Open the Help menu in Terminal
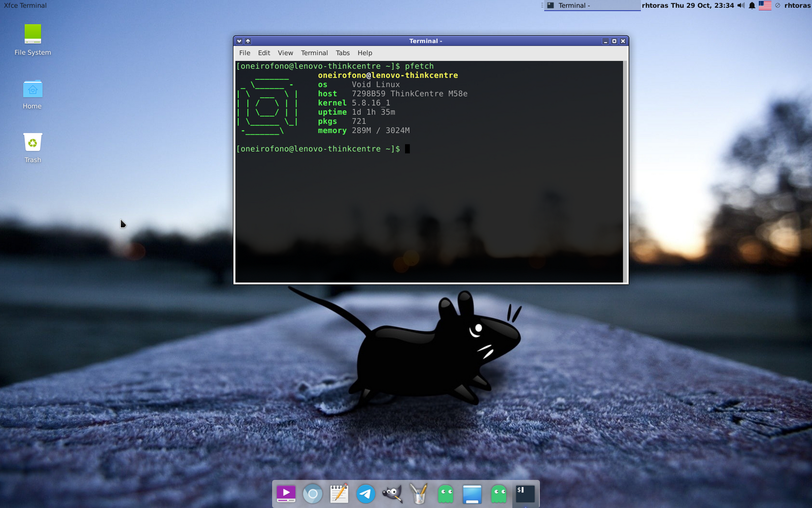Viewport: 812px width, 508px height. [364, 53]
